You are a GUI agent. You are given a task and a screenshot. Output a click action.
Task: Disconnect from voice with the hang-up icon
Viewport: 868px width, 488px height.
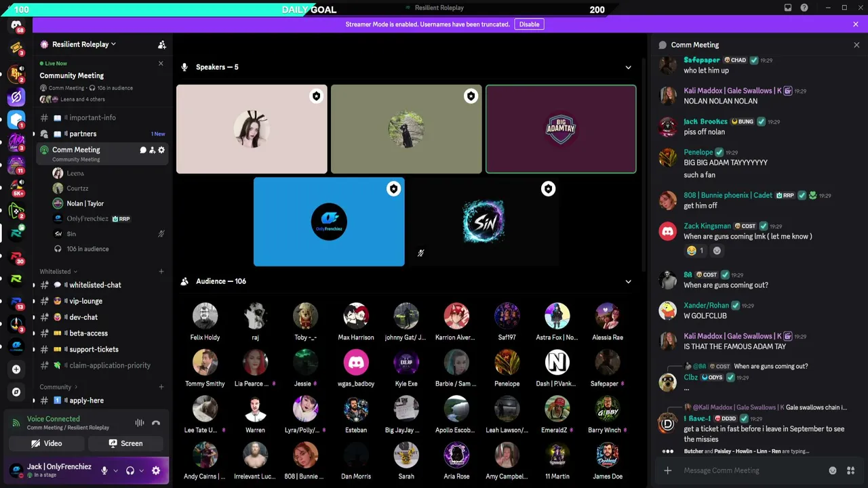point(156,423)
